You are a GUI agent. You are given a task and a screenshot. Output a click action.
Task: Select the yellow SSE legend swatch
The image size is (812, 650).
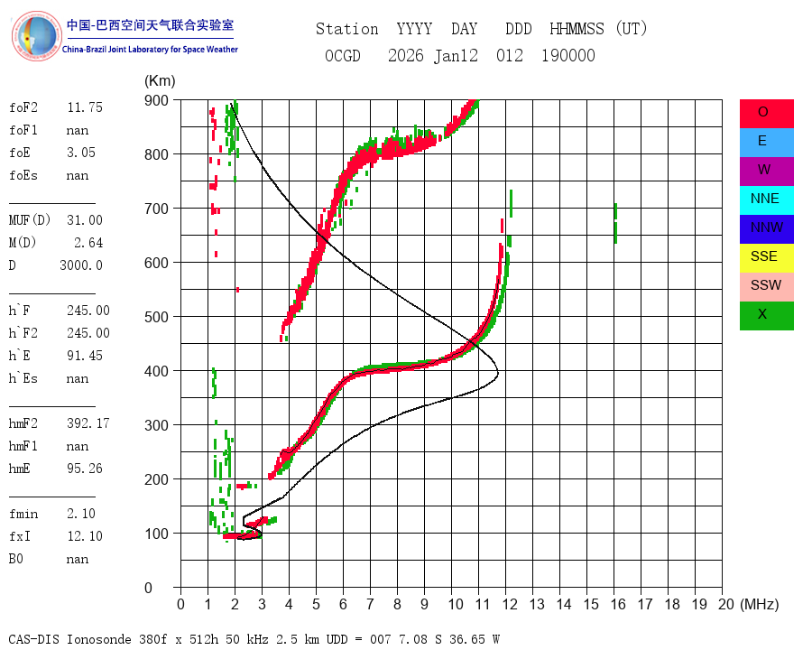click(766, 258)
